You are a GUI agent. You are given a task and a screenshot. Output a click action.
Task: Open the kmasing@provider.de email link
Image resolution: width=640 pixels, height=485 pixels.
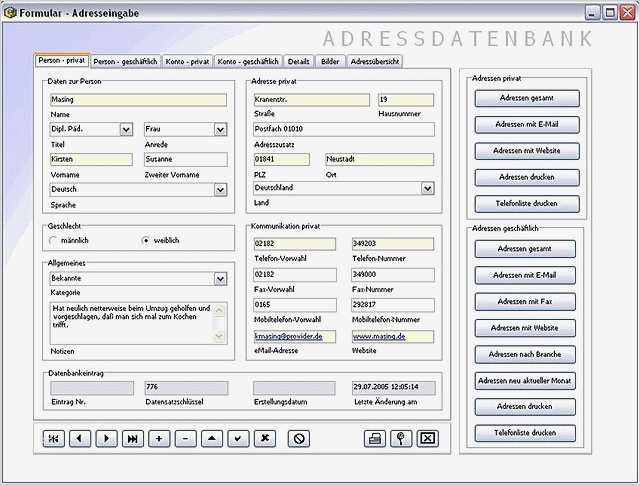click(x=289, y=336)
